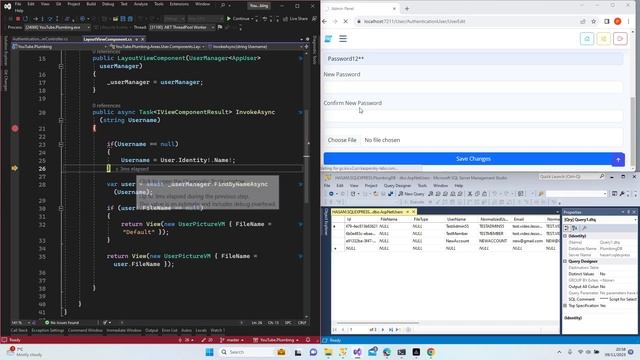
Task: Open a new browser tab with plus button
Action: [407, 8]
